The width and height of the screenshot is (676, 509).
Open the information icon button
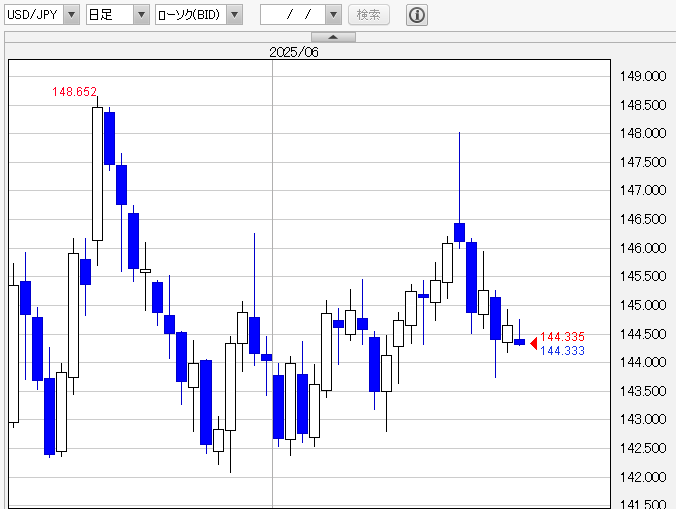417,15
